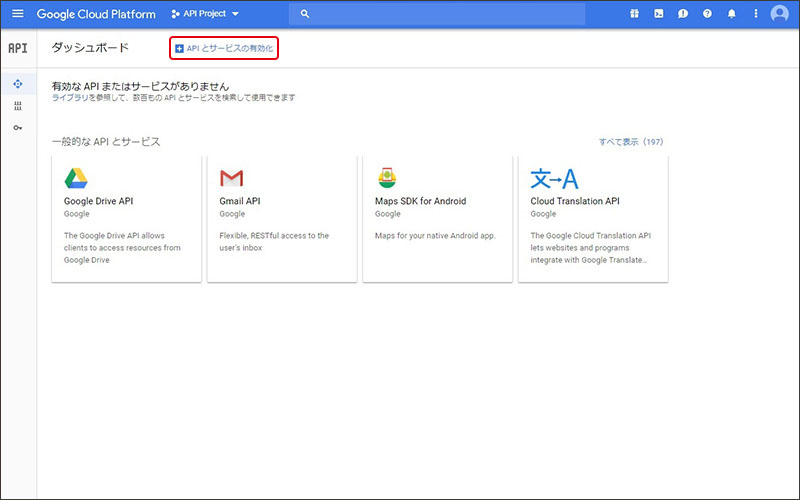Open the Gmail API card title
800x500 pixels.
[x=240, y=201]
